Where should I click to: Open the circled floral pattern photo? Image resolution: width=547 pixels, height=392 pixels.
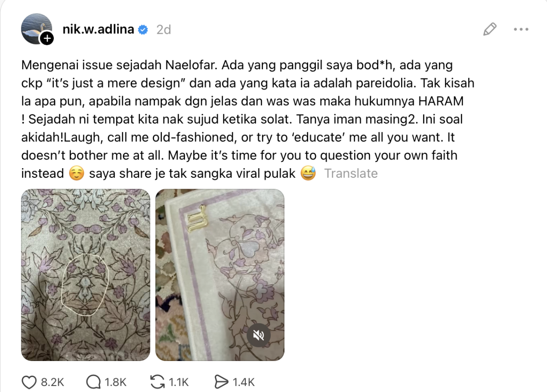click(x=86, y=275)
